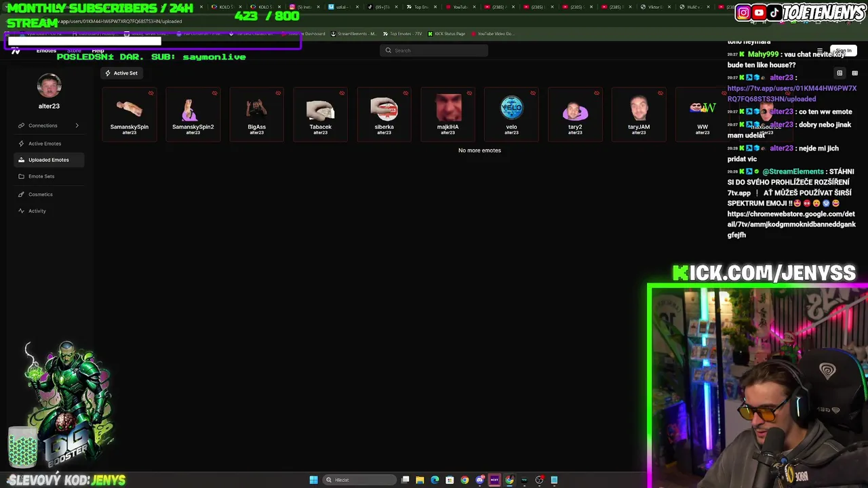Select the BigAss emote card
The height and width of the screenshot is (488, 868).
(x=256, y=114)
